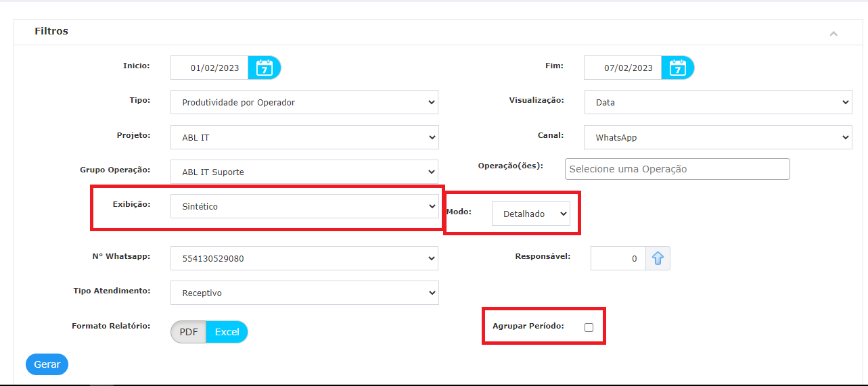Open the Início date calendar icon

265,68
